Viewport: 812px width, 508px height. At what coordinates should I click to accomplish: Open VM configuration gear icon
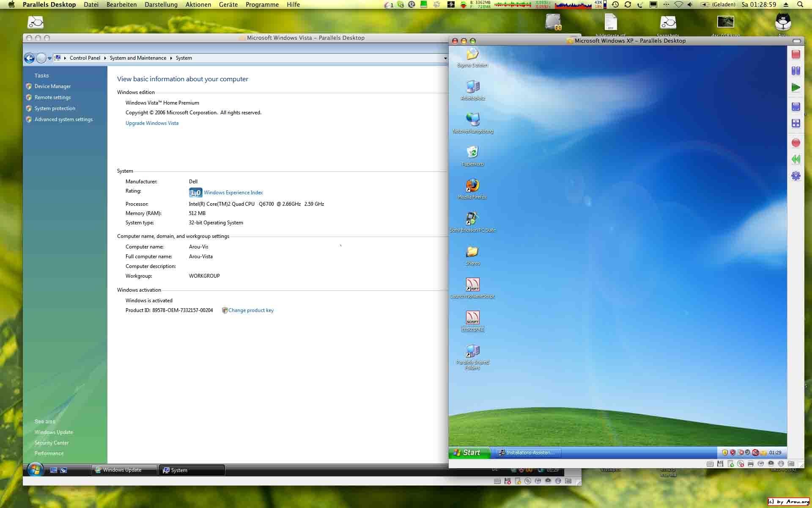pyautogui.click(x=796, y=176)
